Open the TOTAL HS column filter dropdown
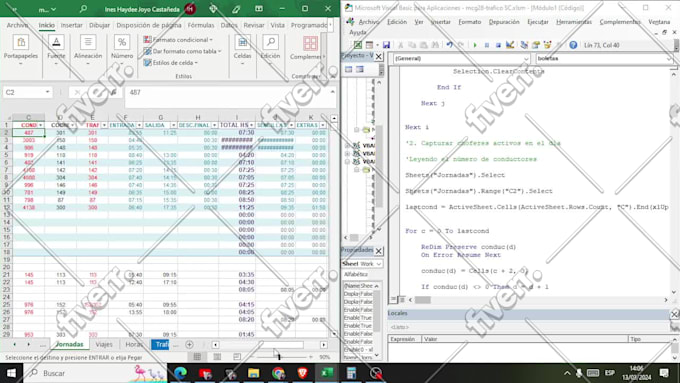Screen dimensions: 680x383 (251, 125)
